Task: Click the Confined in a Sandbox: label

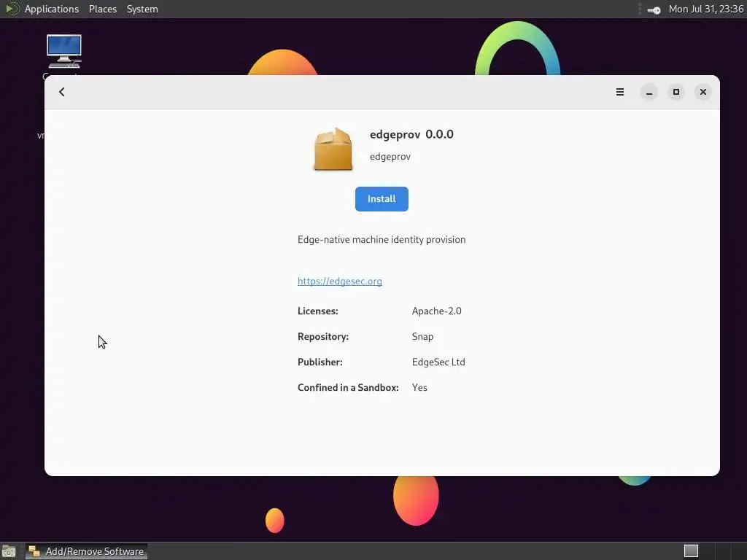Action: (x=348, y=388)
